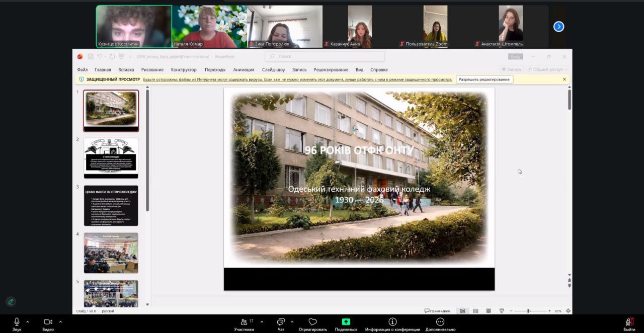Open the Reactions (Отреагировать) menu
644x333 pixels.
point(312,322)
